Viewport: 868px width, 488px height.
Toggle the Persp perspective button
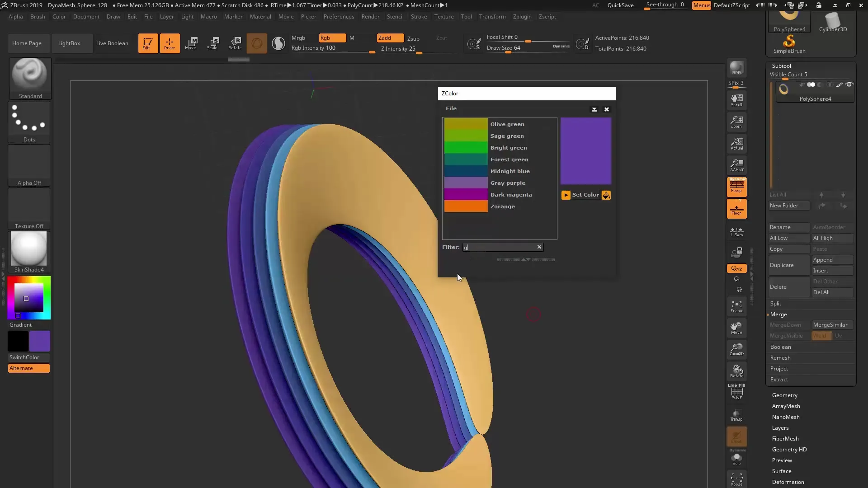[736, 187]
